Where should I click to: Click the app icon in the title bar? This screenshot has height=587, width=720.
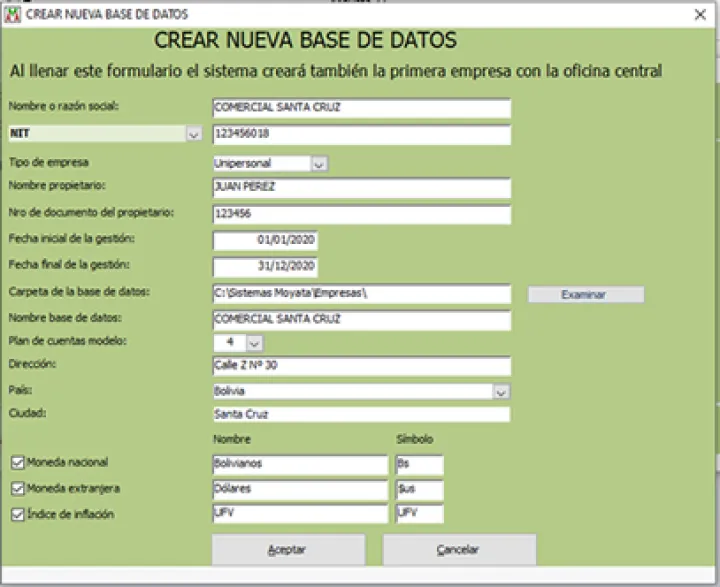pos(12,15)
